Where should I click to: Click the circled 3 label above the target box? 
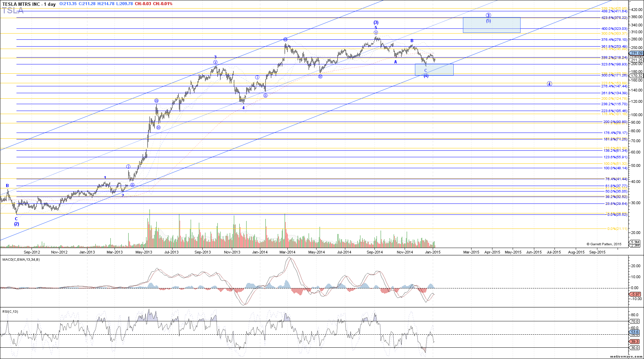[488, 15]
